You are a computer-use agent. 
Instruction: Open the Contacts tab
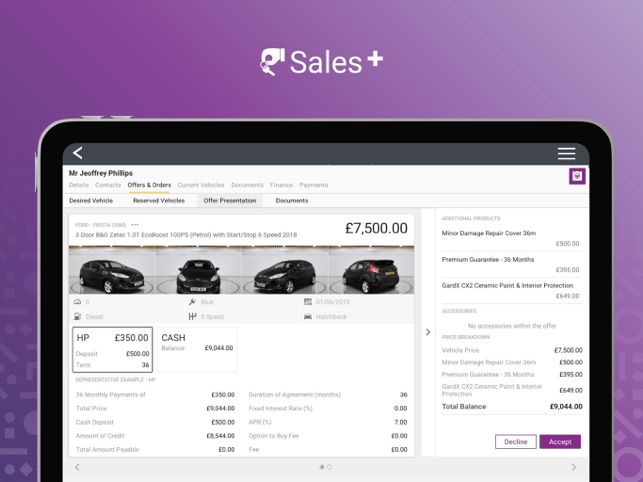coord(108,185)
